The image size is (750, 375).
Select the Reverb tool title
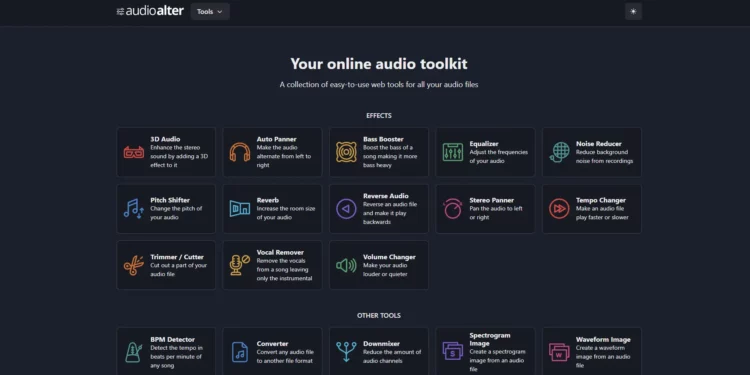click(268, 200)
